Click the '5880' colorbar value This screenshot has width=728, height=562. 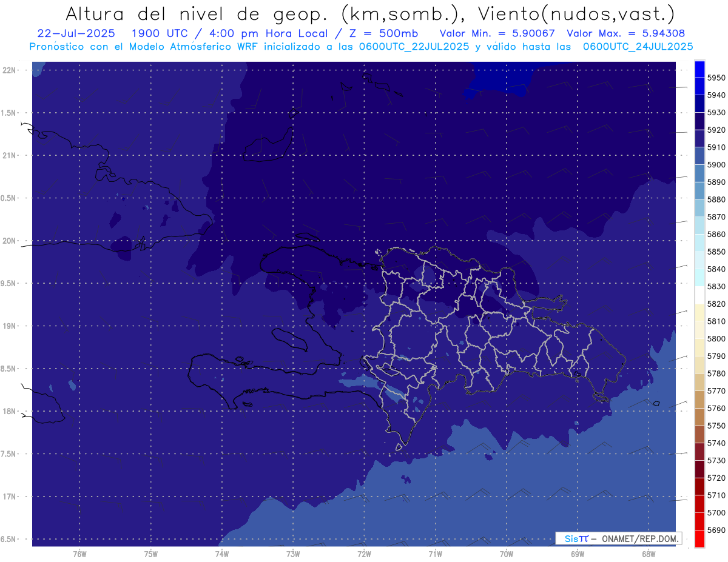(x=716, y=199)
